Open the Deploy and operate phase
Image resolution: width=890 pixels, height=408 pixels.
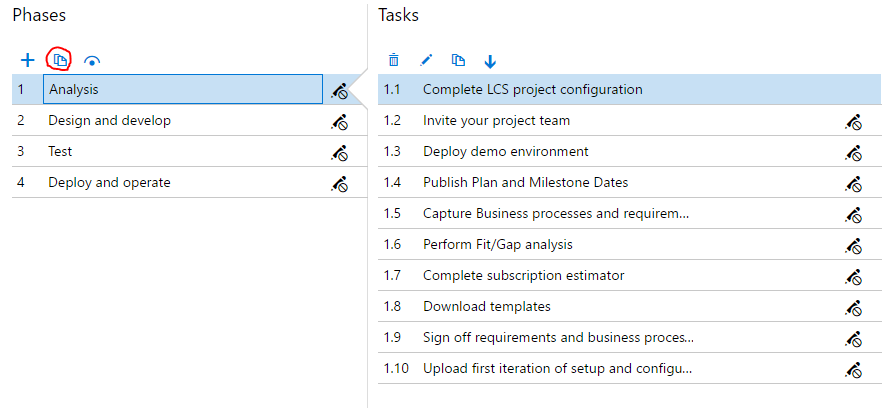110,183
